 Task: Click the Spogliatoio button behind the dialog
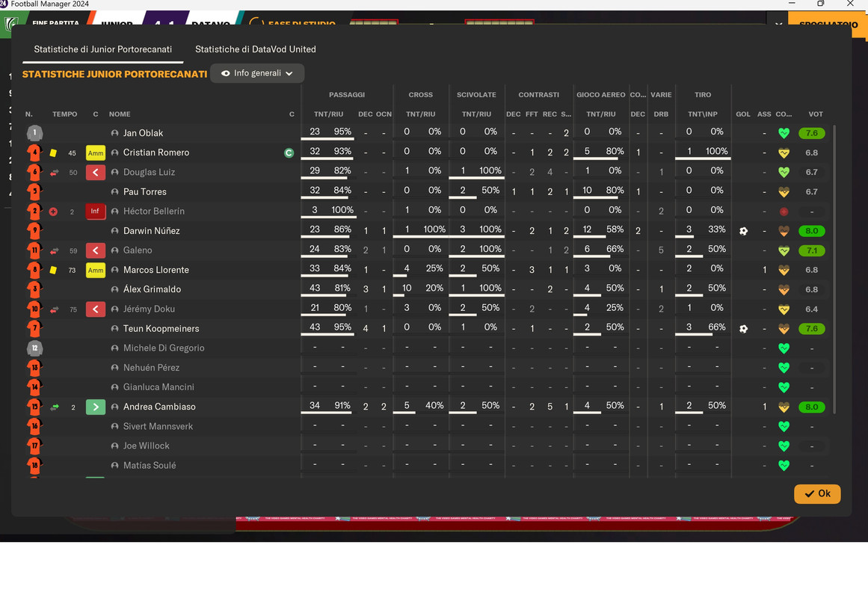point(828,25)
